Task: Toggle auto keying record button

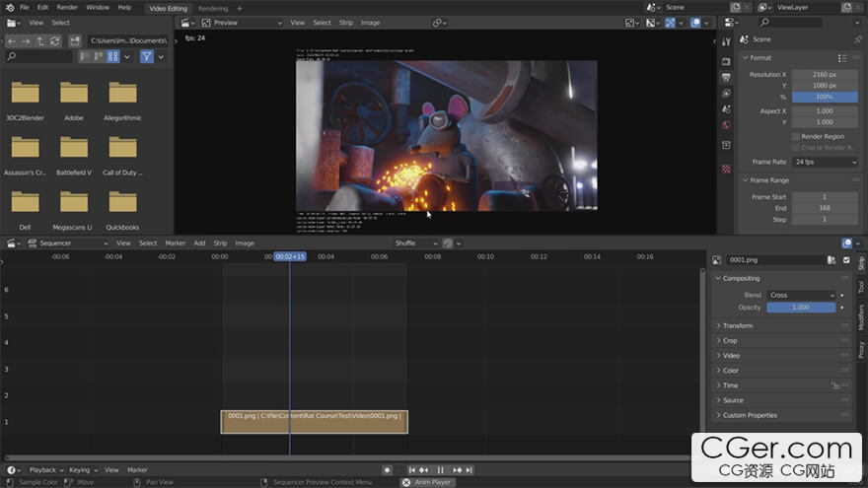Action: coord(387,469)
